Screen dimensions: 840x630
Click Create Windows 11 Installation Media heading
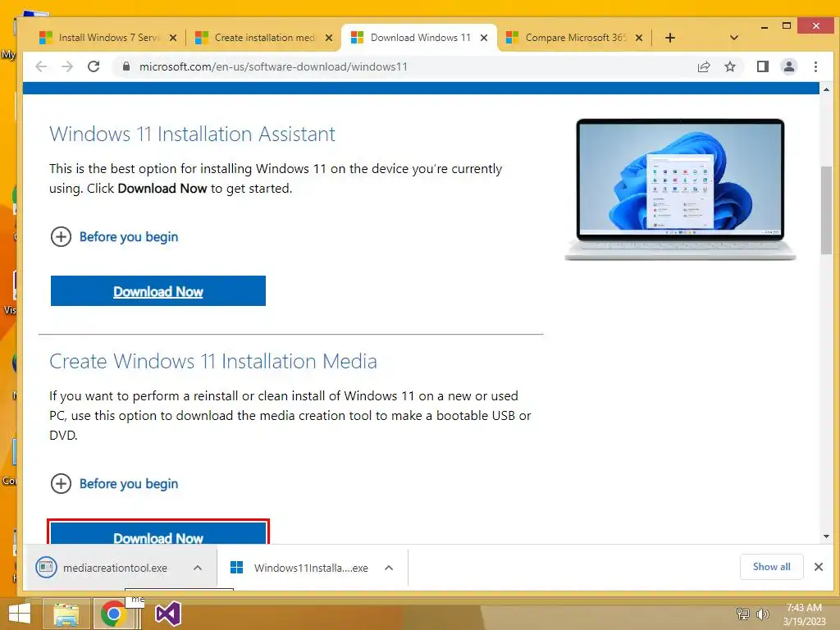213,361
